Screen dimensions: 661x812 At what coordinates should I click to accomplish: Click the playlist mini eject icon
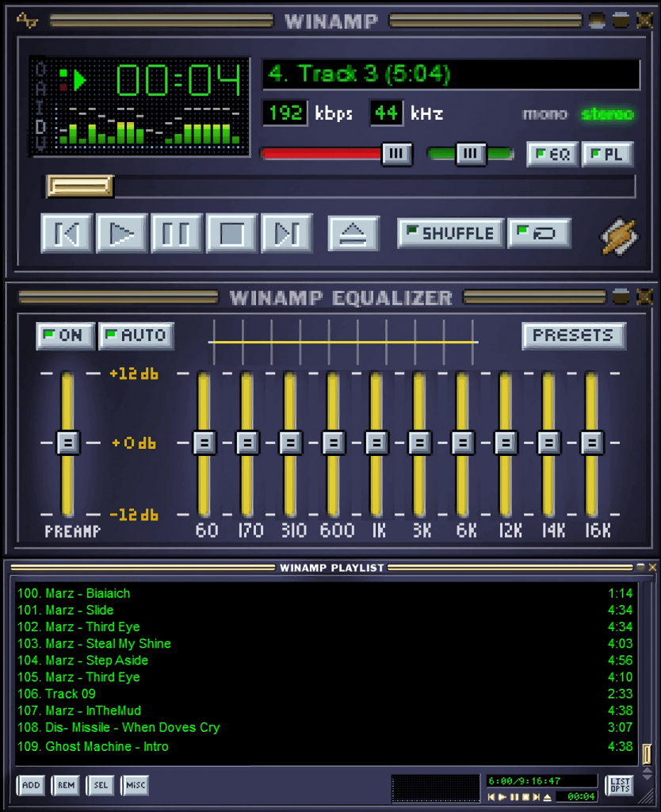pos(548,797)
